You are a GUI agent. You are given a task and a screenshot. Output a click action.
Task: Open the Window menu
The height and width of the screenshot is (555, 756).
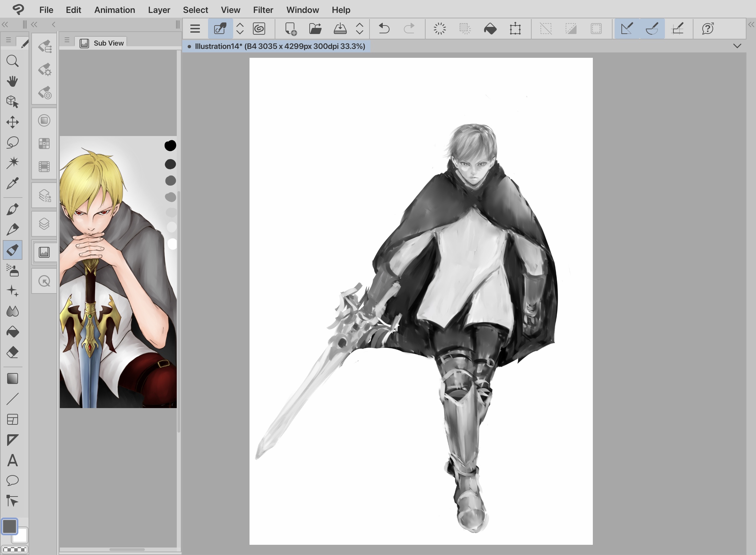click(x=303, y=10)
